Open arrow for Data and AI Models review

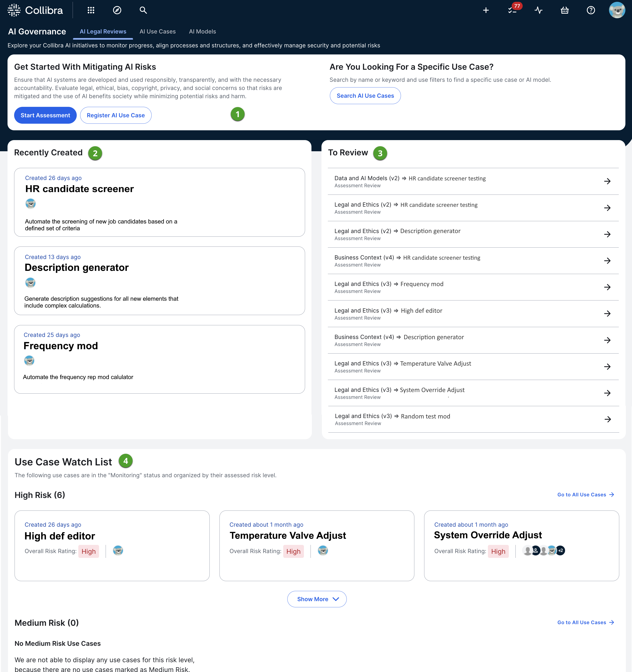(x=607, y=182)
